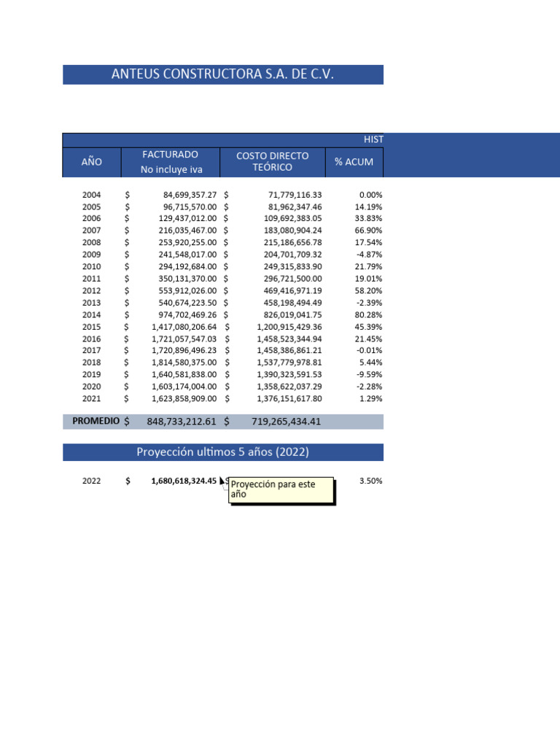Image resolution: width=560 pixels, height=747 pixels.
Task: Click the HIST header label
Action: 373,139
